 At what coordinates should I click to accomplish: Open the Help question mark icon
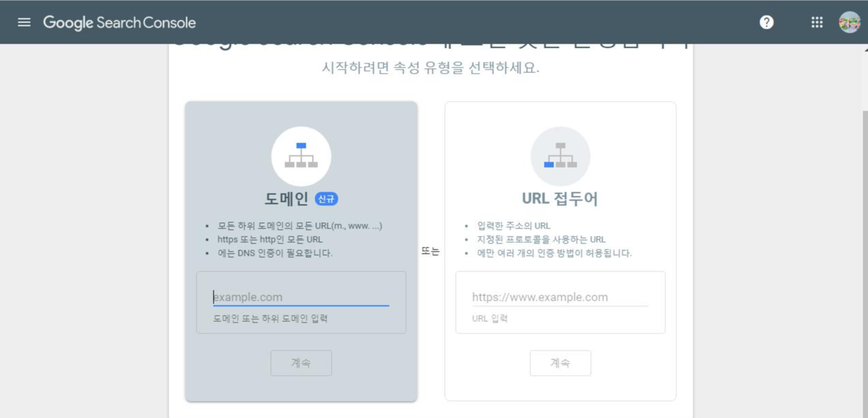point(766,23)
